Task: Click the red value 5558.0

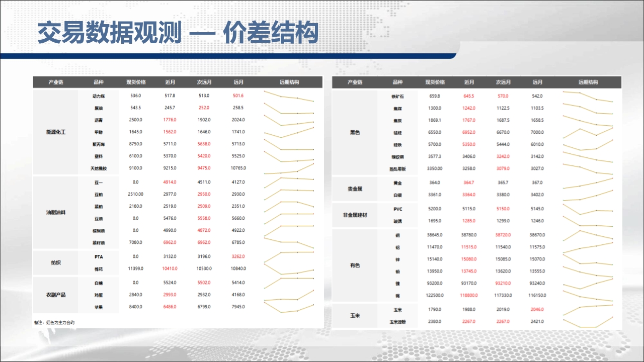Action: [x=204, y=218]
